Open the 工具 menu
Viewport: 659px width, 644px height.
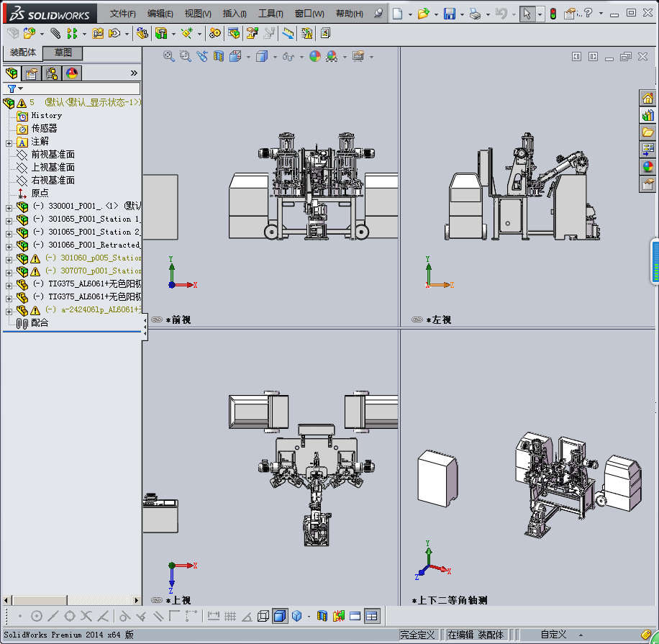pos(271,14)
